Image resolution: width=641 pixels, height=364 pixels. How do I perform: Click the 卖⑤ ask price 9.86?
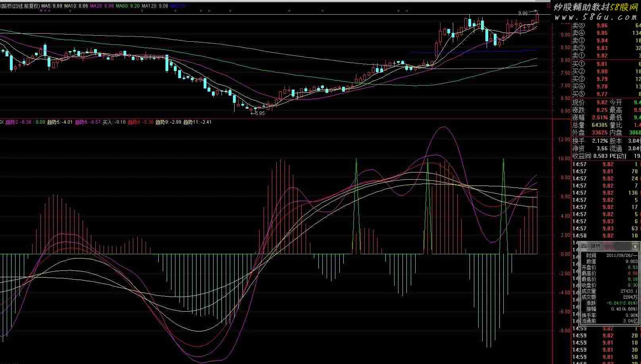602,25
